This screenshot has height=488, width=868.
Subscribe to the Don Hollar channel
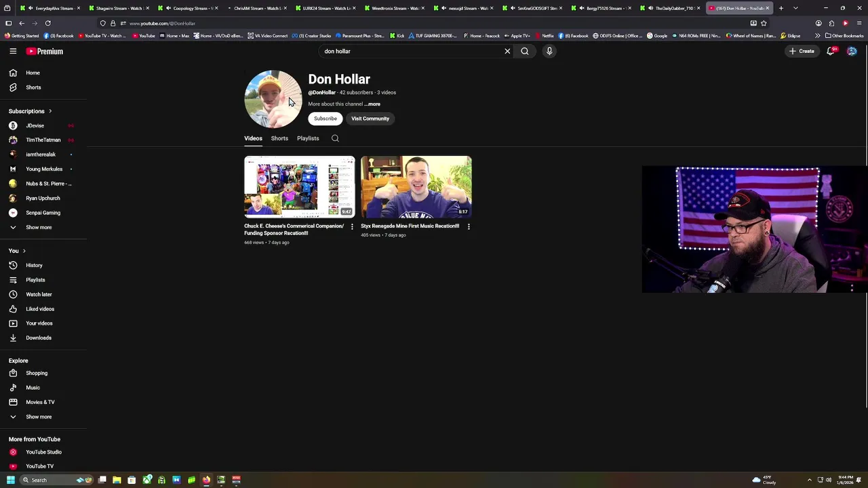pos(325,119)
